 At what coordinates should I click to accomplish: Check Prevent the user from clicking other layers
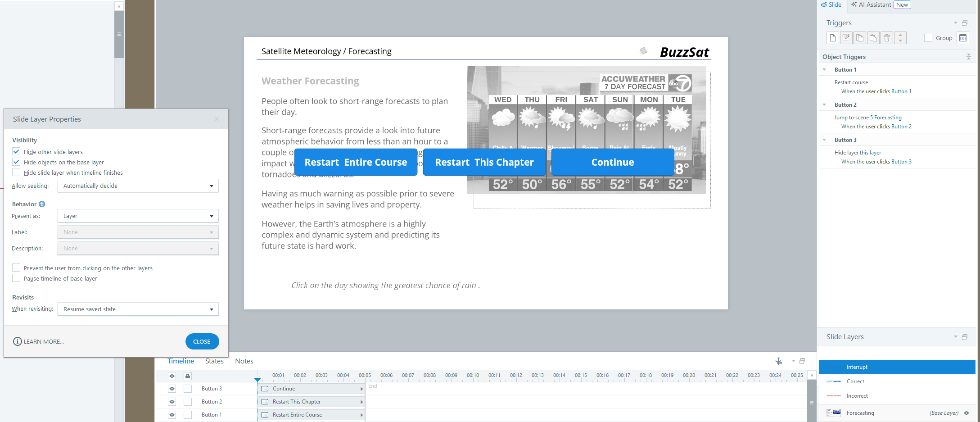[16, 268]
